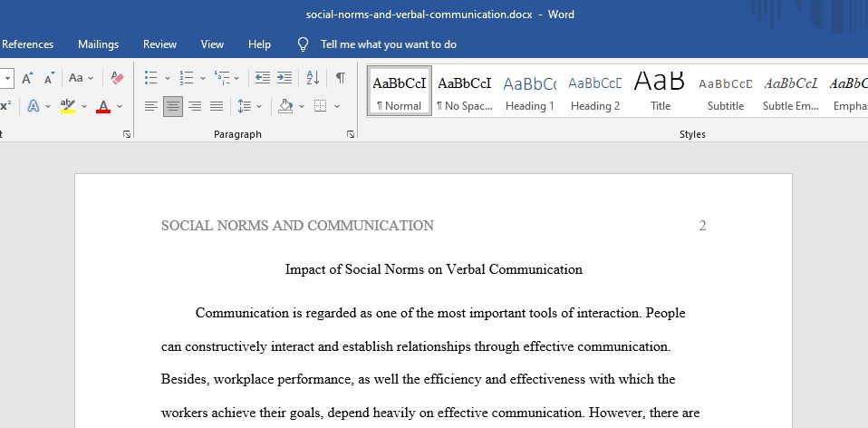Open text highlight color dropdown arrow
The height and width of the screenshot is (428, 868).
tap(84, 106)
